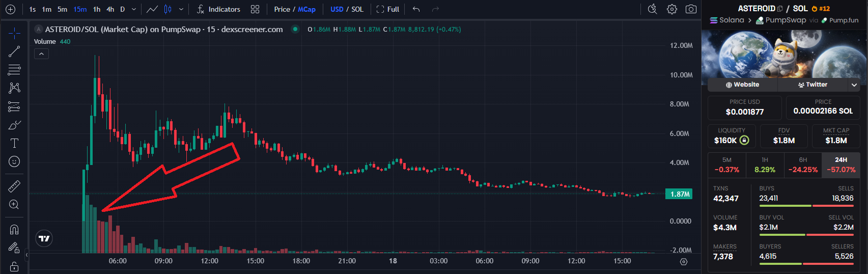868x274 pixels.
Task: Click the #12 trending rank badge
Action: [821, 9]
